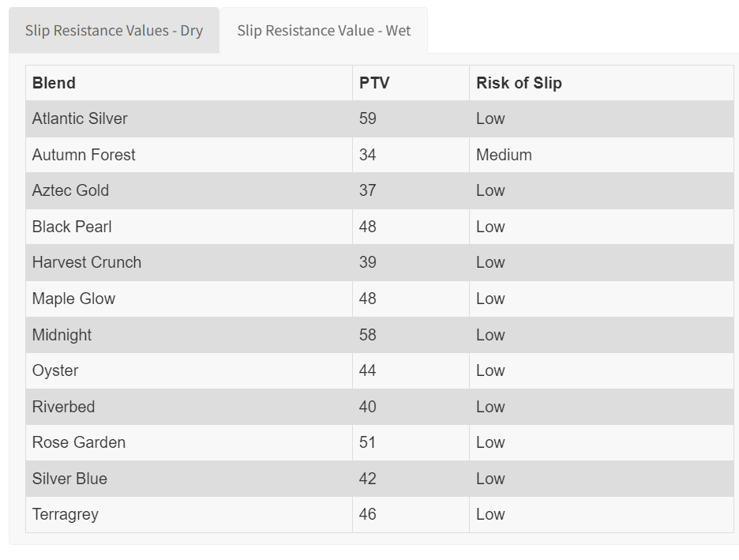Click the Medium risk value for Autumn Forest
Image resolution: width=739 pixels, height=560 pixels.
tap(504, 155)
